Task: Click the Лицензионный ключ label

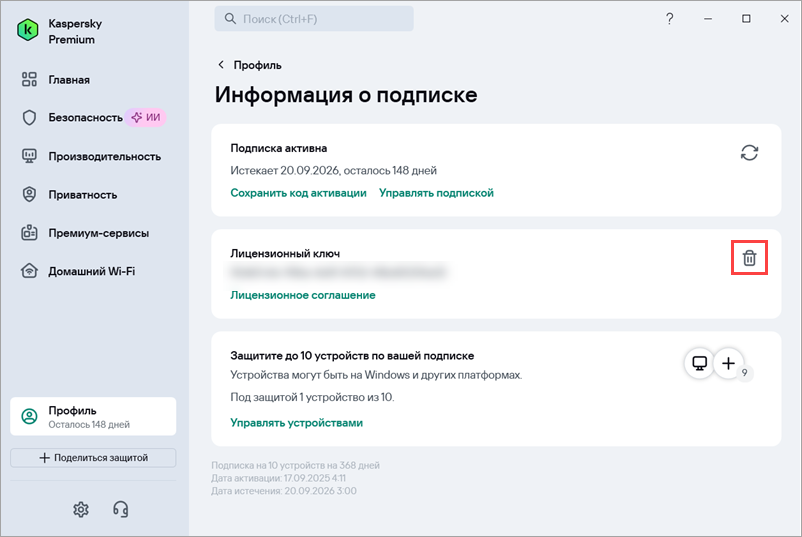Action: click(x=285, y=254)
